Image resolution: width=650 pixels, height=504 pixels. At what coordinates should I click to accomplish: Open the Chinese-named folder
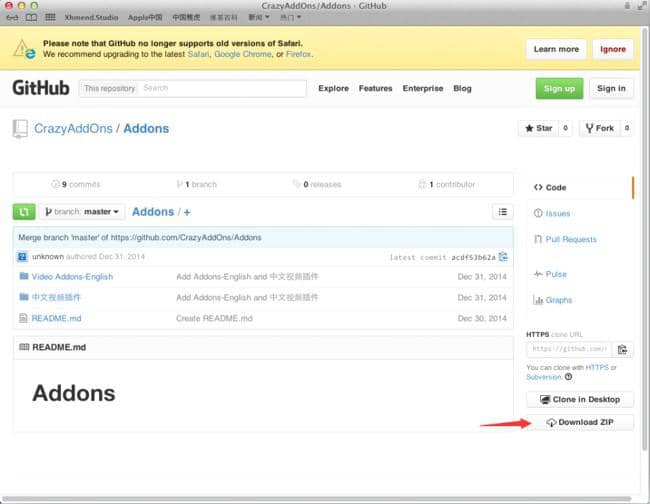click(x=56, y=297)
